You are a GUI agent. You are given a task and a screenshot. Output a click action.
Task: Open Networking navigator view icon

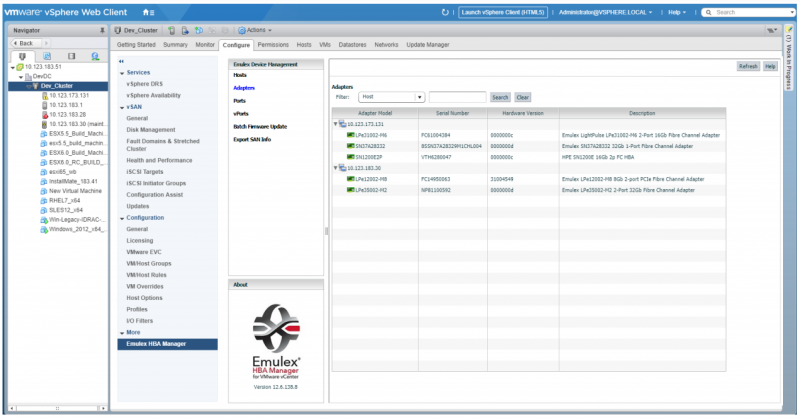pyautogui.click(x=95, y=56)
